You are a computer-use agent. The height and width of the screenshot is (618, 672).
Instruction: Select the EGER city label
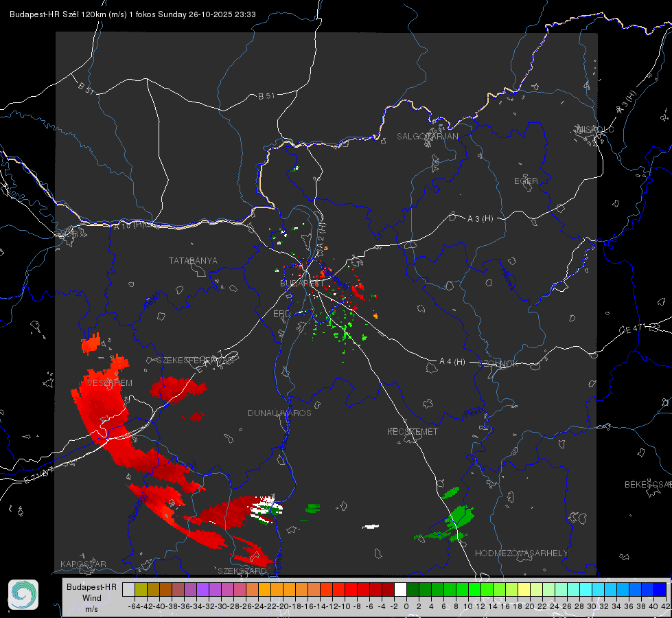click(x=526, y=181)
